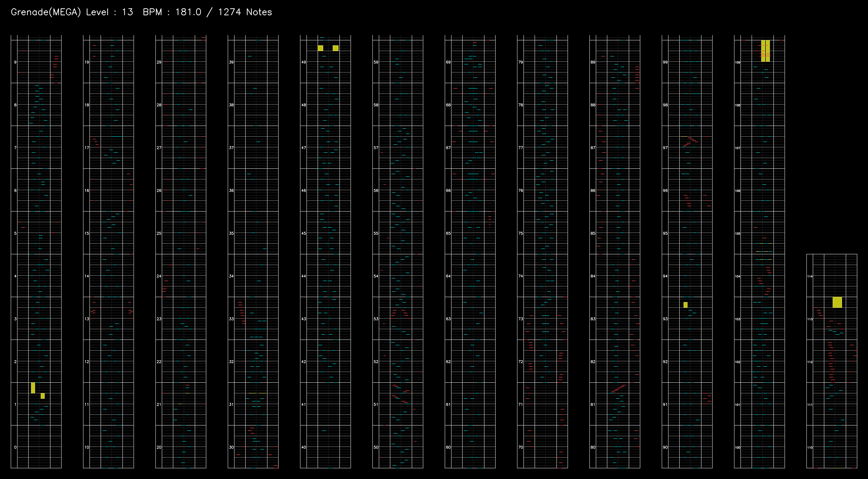Viewport: 868px width, 479px height.
Task: Click measure number 113 label
Action: (810, 319)
